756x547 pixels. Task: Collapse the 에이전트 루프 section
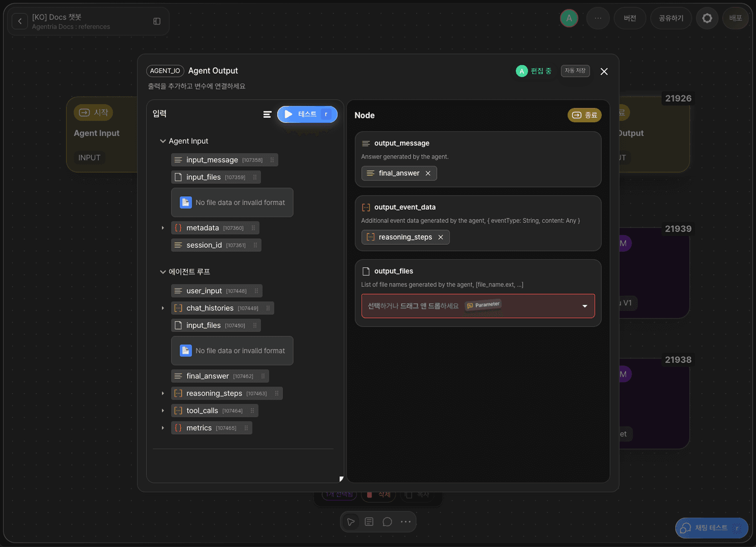point(163,272)
